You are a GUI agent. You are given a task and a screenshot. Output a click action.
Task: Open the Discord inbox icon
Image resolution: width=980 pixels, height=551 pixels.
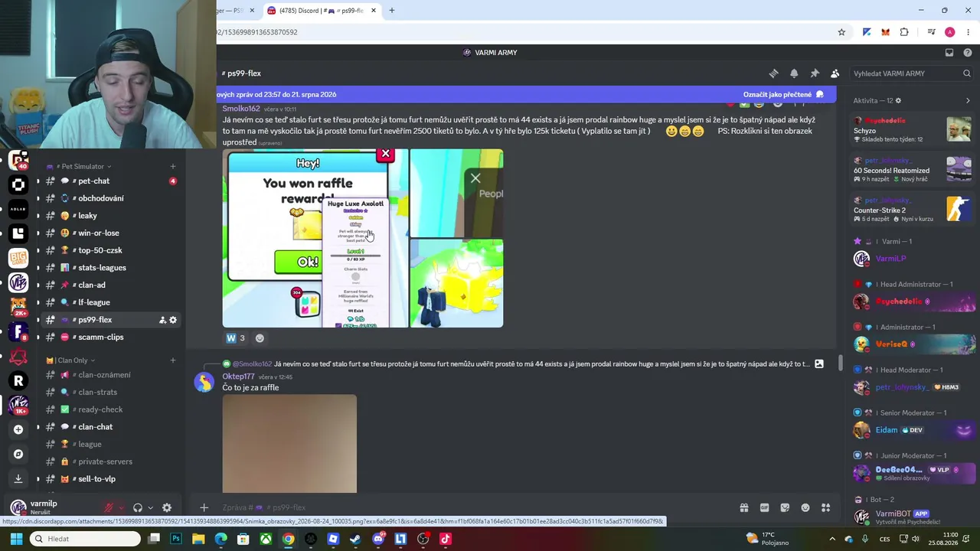(949, 53)
